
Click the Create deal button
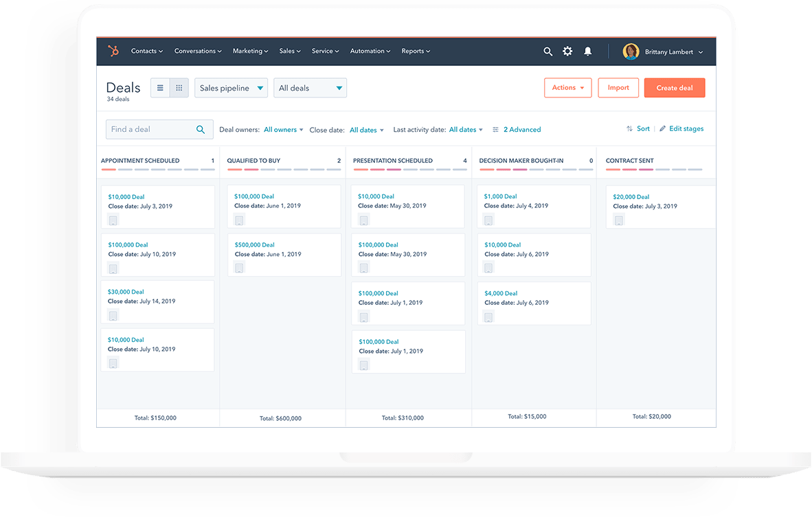pyautogui.click(x=674, y=87)
